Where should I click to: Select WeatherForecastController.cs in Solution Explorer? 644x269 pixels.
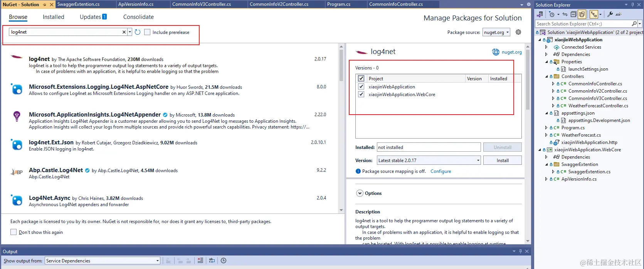click(x=598, y=106)
